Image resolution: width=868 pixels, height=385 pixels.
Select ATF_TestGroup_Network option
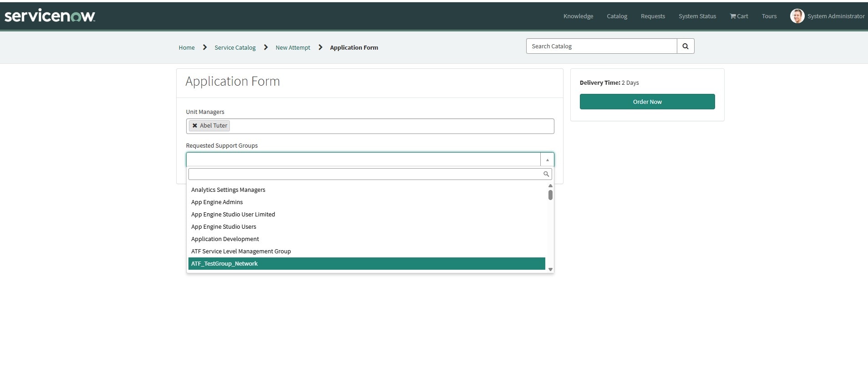[x=367, y=263]
